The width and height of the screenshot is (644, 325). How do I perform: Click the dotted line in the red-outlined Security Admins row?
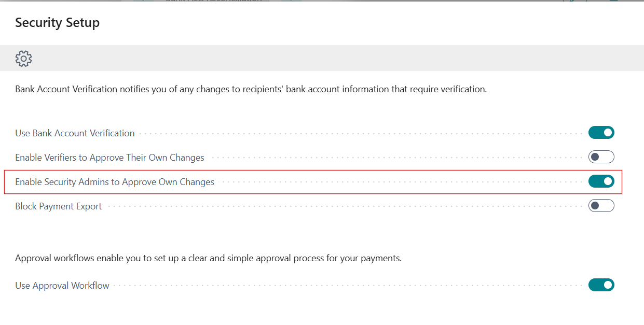(x=400, y=182)
